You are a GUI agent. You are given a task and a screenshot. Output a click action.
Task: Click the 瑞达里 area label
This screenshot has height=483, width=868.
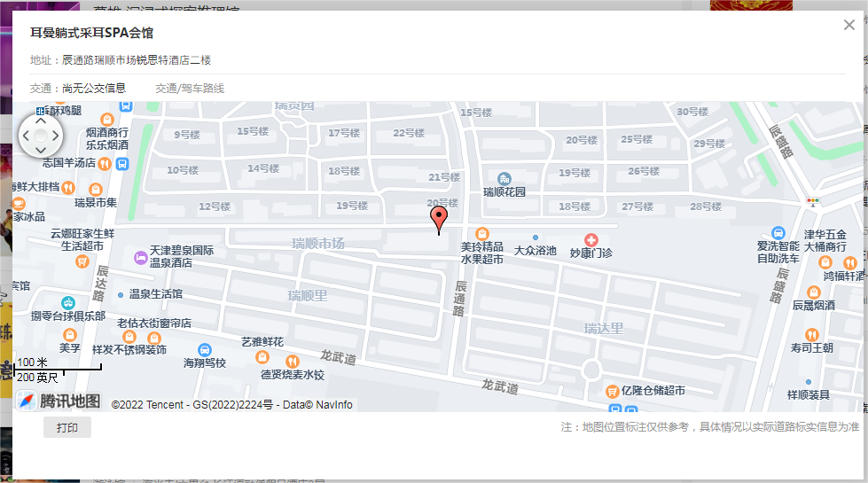pos(604,329)
